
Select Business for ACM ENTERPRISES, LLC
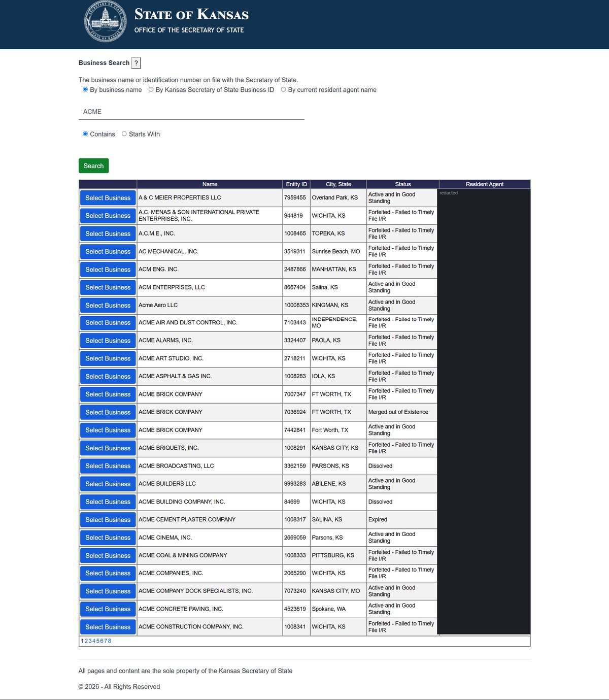point(108,287)
